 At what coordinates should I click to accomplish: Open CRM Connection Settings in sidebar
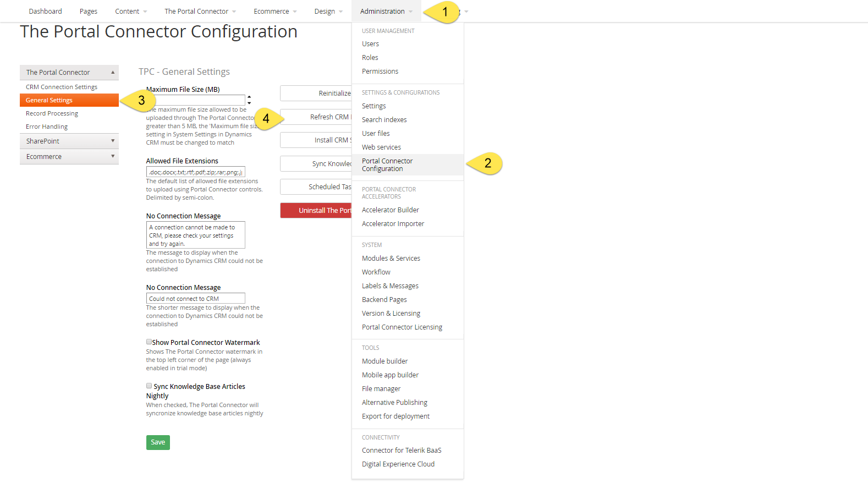tap(62, 87)
